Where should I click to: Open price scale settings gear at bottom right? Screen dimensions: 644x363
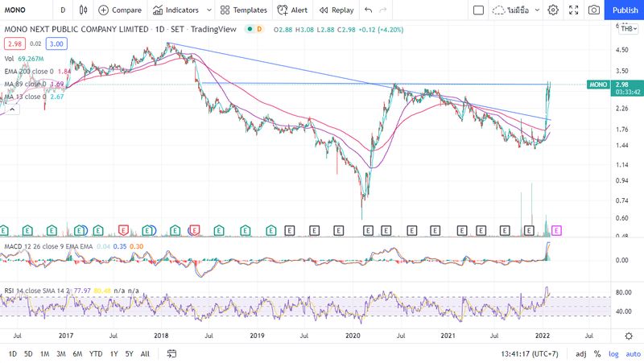click(629, 336)
